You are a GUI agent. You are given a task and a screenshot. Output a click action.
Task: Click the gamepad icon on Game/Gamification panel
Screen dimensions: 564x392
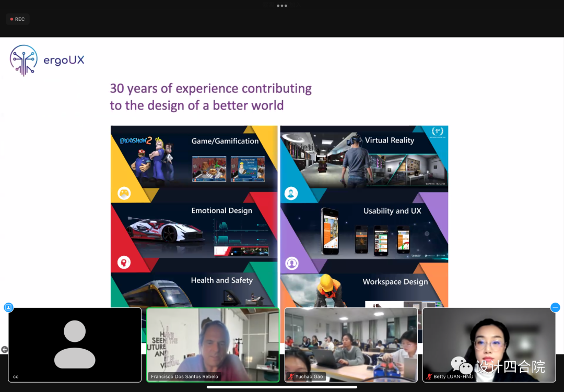pos(124,193)
